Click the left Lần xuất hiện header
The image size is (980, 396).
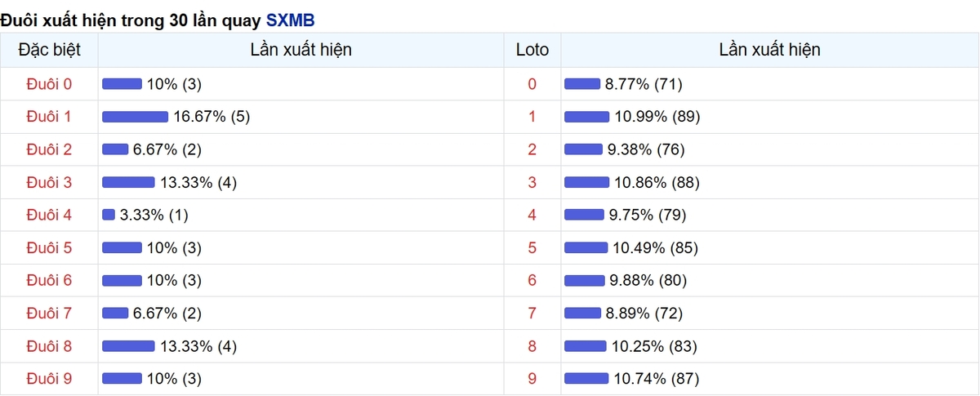[301, 50]
